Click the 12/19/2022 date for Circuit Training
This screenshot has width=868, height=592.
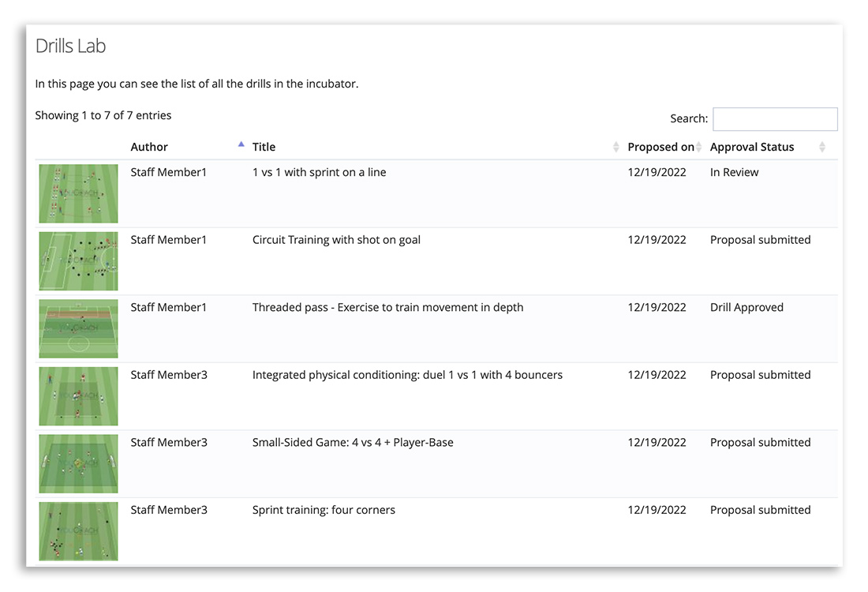pyautogui.click(x=657, y=240)
